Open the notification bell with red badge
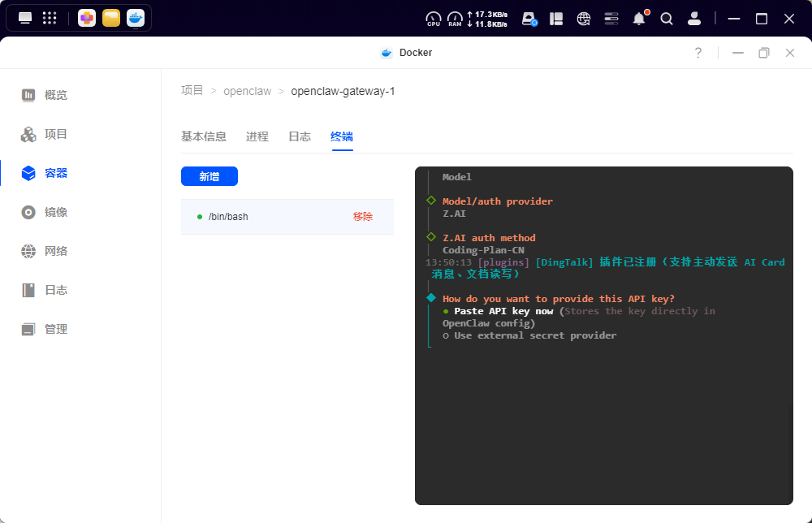This screenshot has width=812, height=523. pyautogui.click(x=639, y=18)
